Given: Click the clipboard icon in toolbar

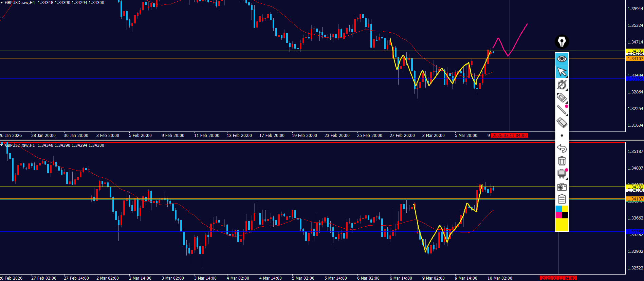Looking at the screenshot, I should coord(562,199).
